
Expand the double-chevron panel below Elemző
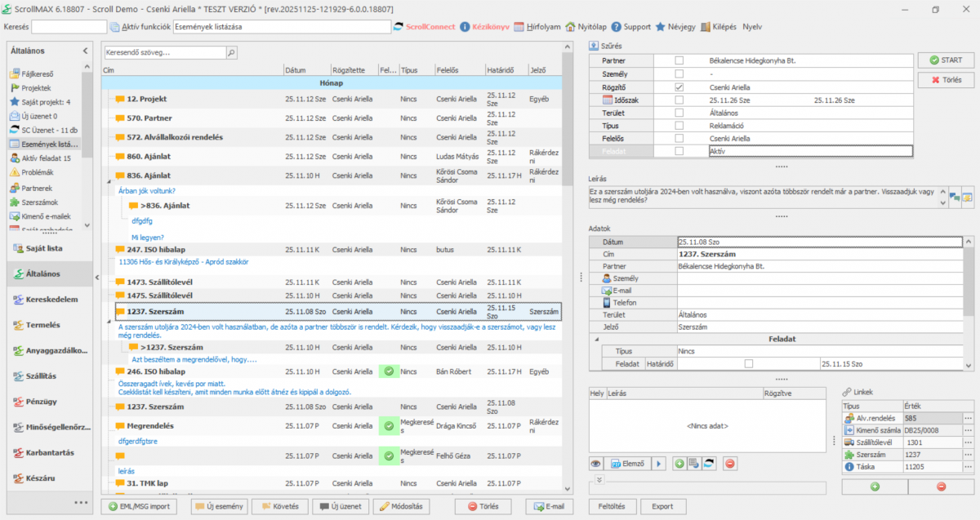click(599, 479)
